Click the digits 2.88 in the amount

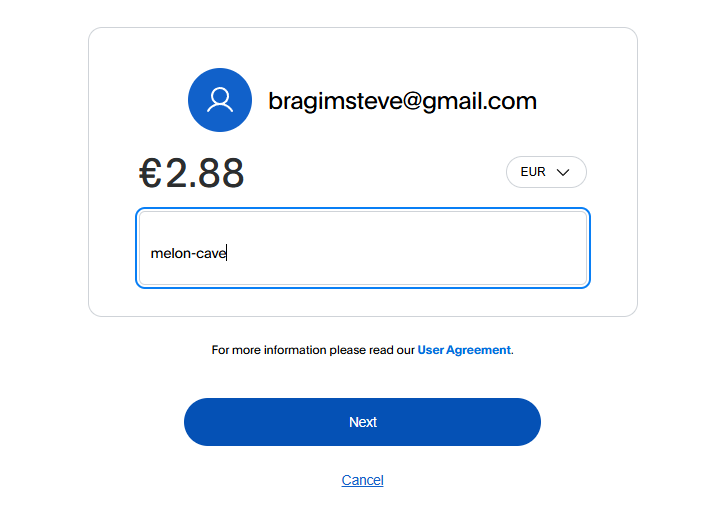click(205, 174)
